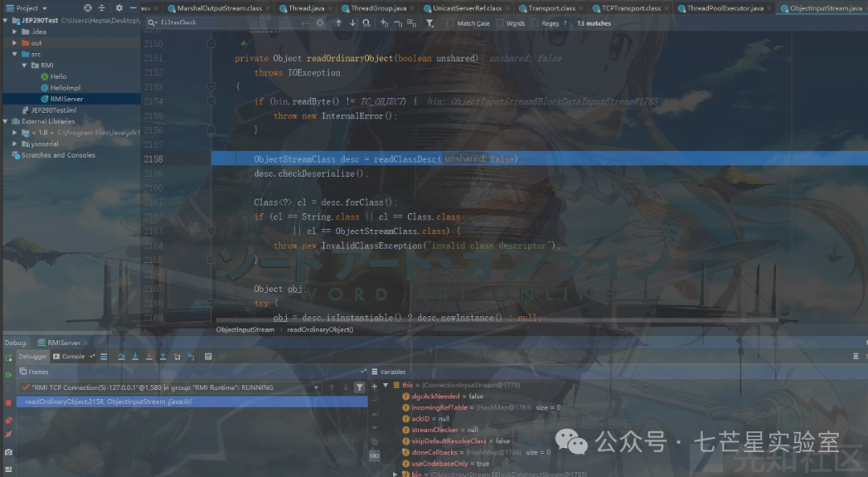Switch to ThreadGroup.java tab

(379, 8)
